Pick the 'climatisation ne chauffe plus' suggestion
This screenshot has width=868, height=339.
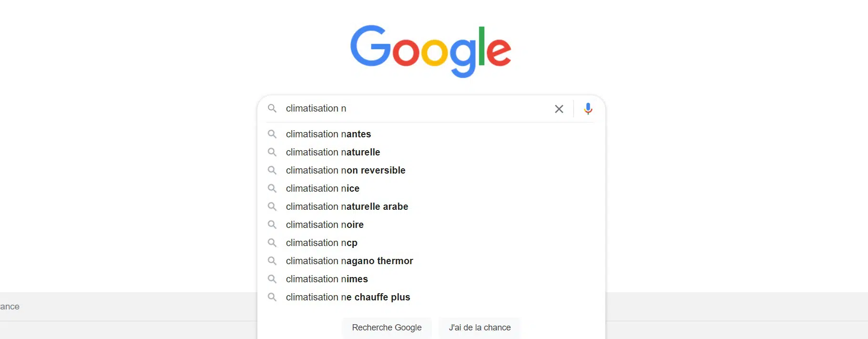(x=348, y=297)
